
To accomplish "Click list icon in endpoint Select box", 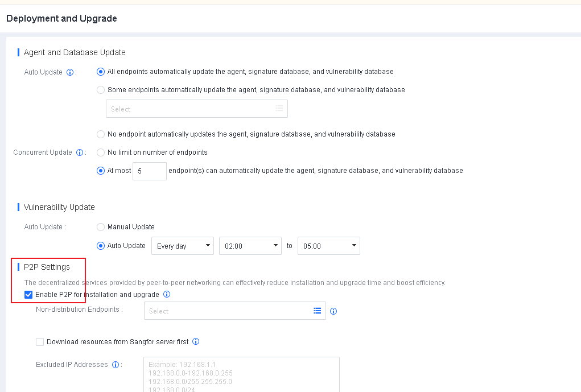I will click(279, 109).
